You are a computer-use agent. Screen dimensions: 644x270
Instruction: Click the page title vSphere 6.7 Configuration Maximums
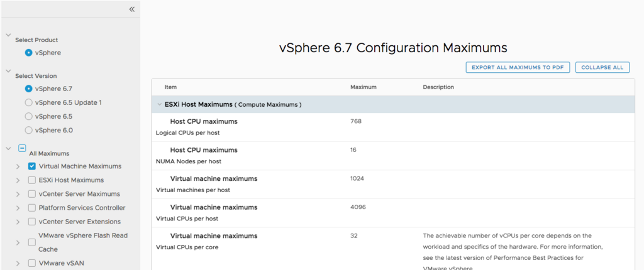click(393, 48)
